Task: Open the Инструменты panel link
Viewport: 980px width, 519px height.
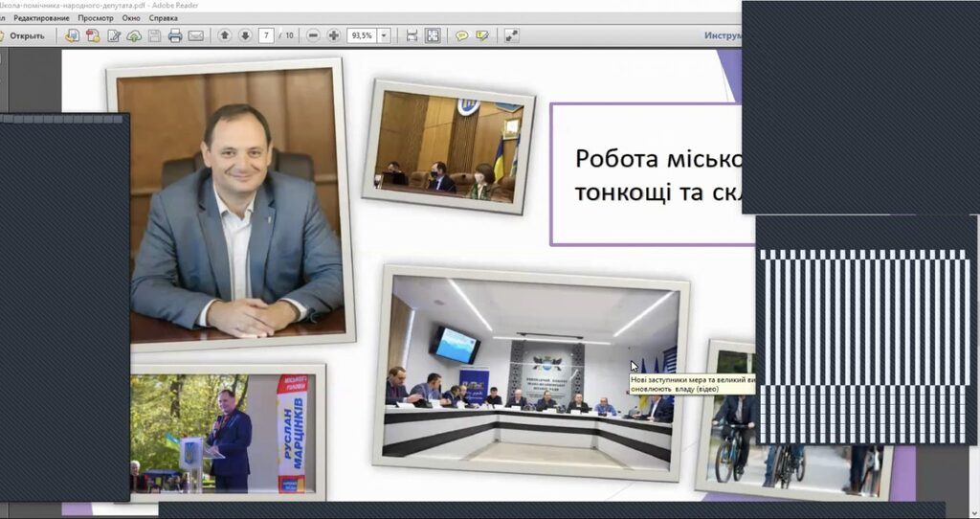Action: point(723,35)
